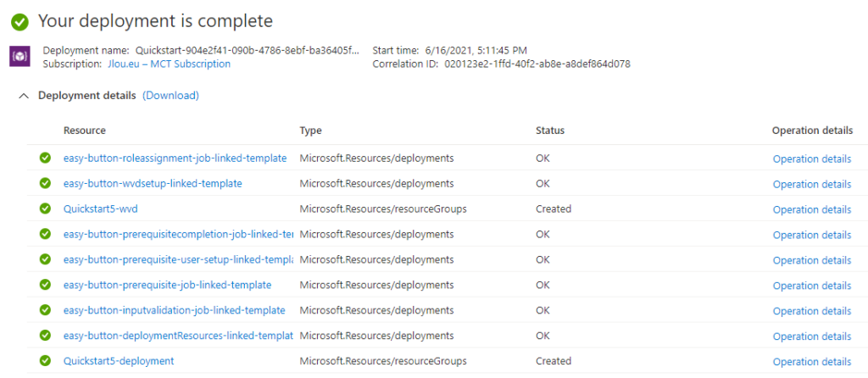Click Microsoft.Resources/resourceGroups type of Quickstart5-wvd

[383, 209]
